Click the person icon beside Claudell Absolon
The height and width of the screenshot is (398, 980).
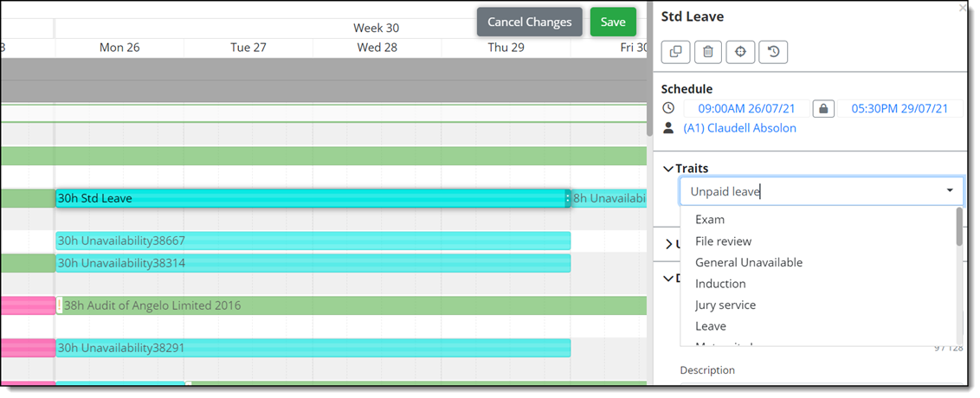(668, 128)
